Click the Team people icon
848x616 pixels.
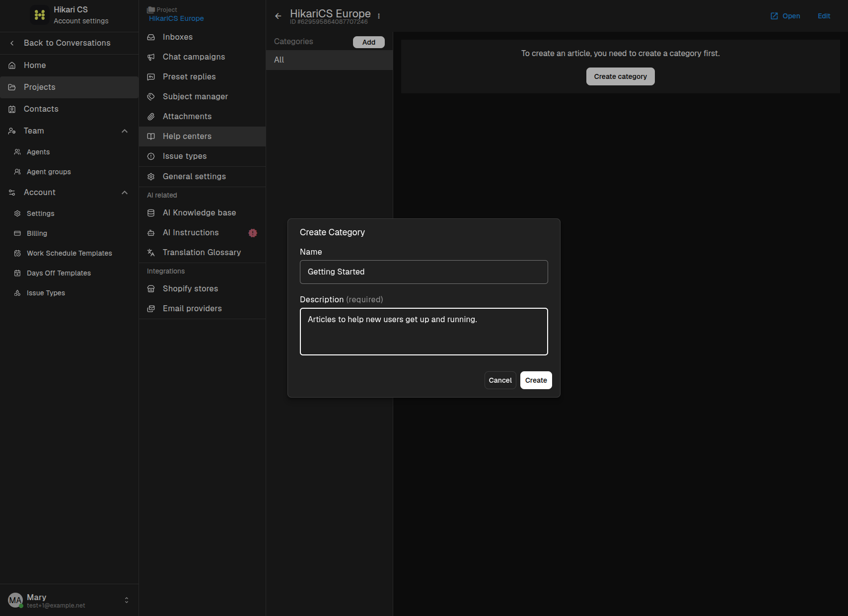(x=12, y=131)
